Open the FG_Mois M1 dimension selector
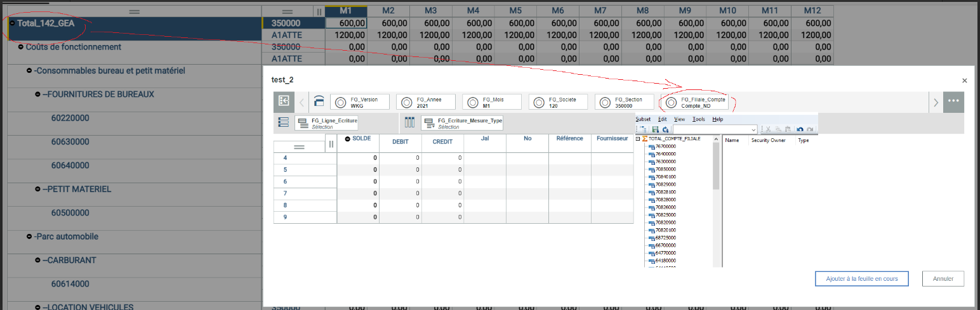The width and height of the screenshot is (980, 310). (x=492, y=102)
